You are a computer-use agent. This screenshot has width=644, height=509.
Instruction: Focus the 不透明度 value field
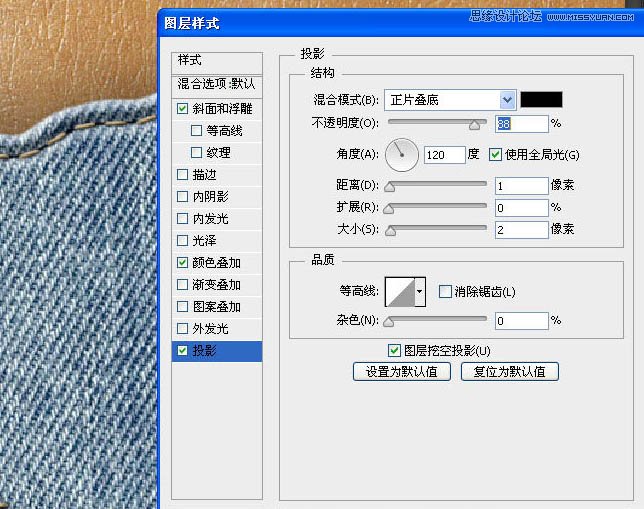[522, 124]
